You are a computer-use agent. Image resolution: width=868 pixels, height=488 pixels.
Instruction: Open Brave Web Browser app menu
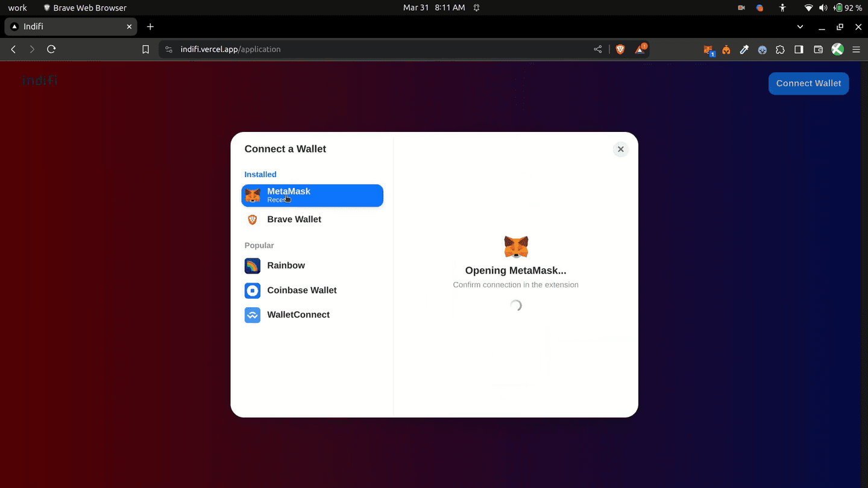coord(84,8)
